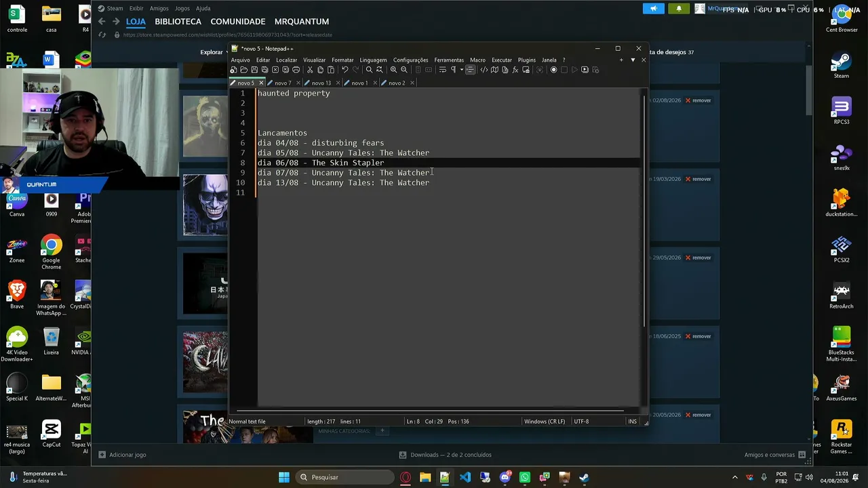Open Visual Studio Code from the taskbar
Screen dimensions: 868x488
pos(465,477)
